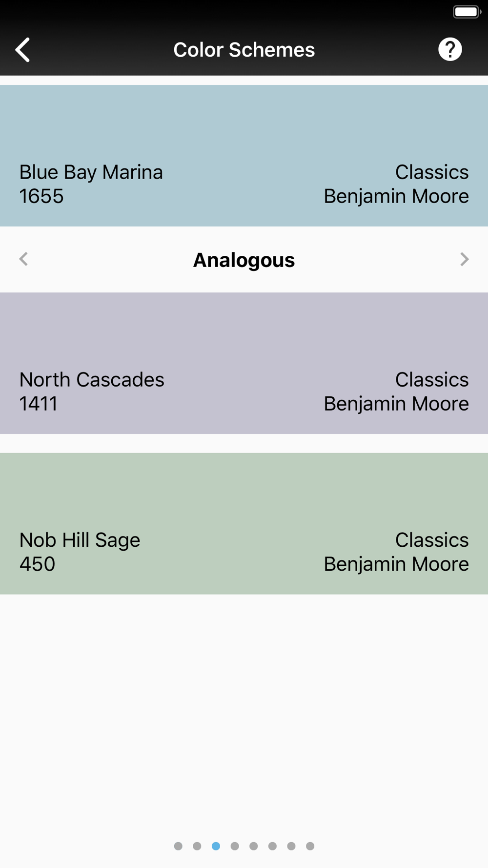Tap the Color Schemes header title
This screenshot has height=868, width=488.
[244, 50]
